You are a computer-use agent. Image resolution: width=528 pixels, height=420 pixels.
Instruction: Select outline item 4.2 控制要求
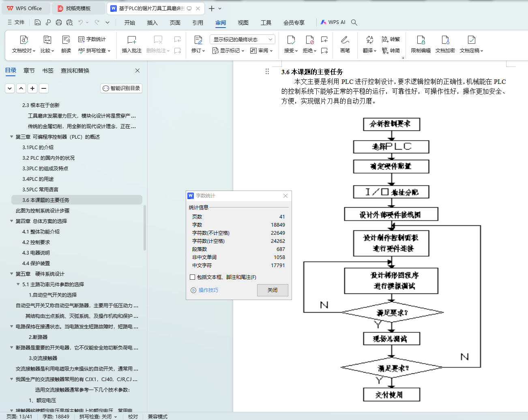point(36,242)
